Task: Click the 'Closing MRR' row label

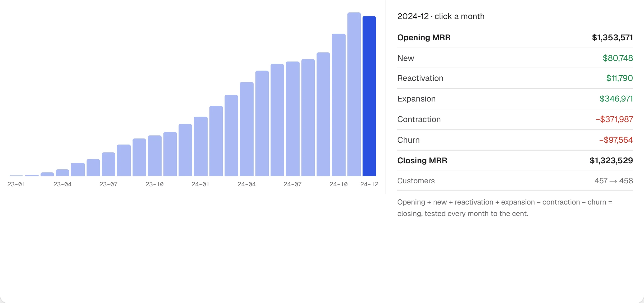Action: 422,161
